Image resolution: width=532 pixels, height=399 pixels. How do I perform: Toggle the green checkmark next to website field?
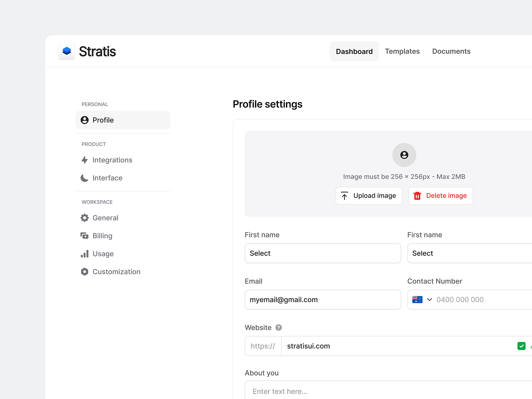coord(521,346)
